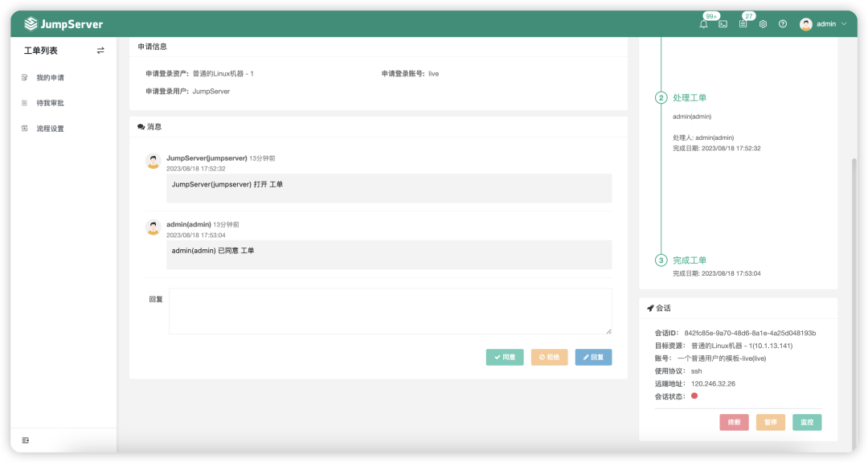Click the admin(admin) message avatar

coord(154,227)
